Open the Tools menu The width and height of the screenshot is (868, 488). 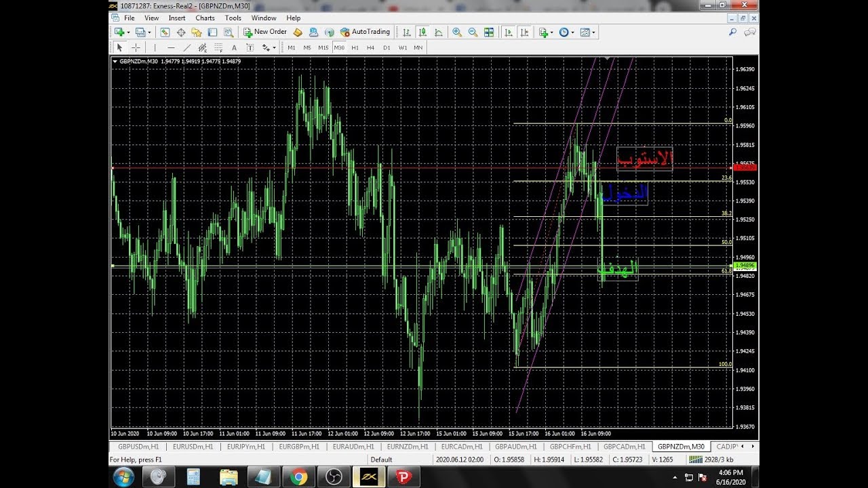coord(233,18)
